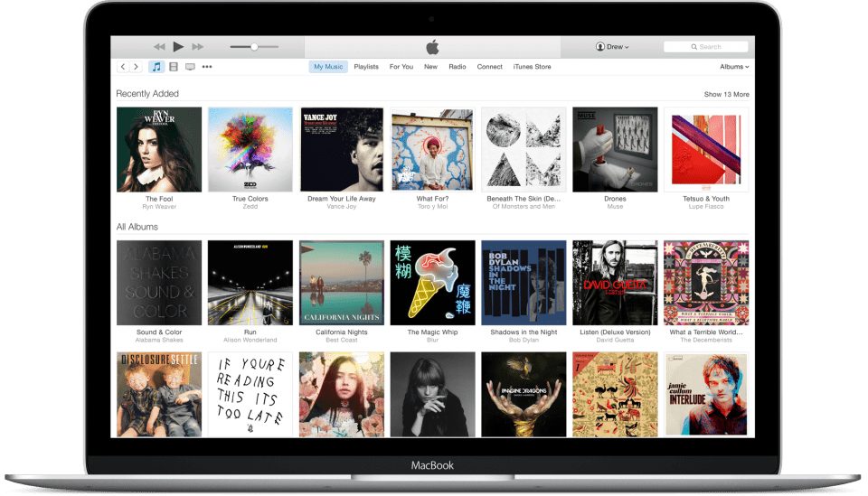Select the Imagine Dragons album cover

click(x=524, y=395)
